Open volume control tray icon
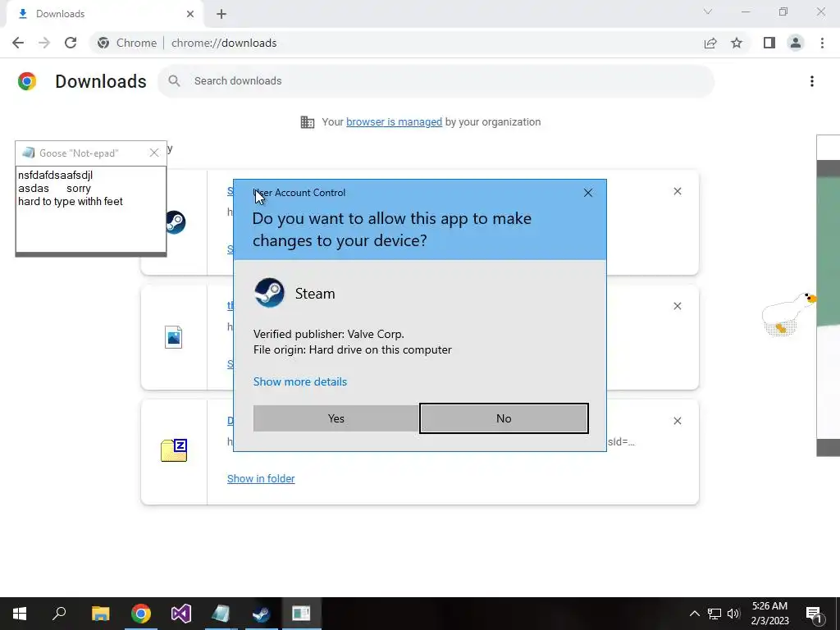Screen dimensions: 840x630 coord(733,614)
